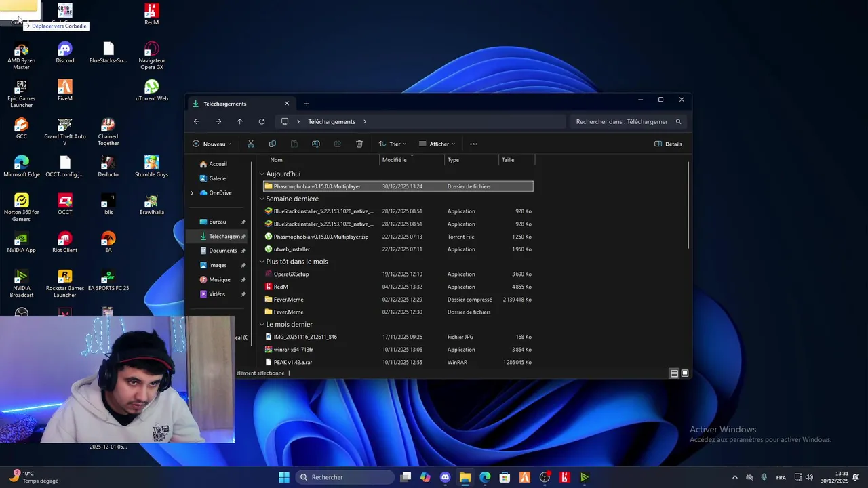Toggle the Détails pane button
868x488 pixels.
tap(669, 144)
